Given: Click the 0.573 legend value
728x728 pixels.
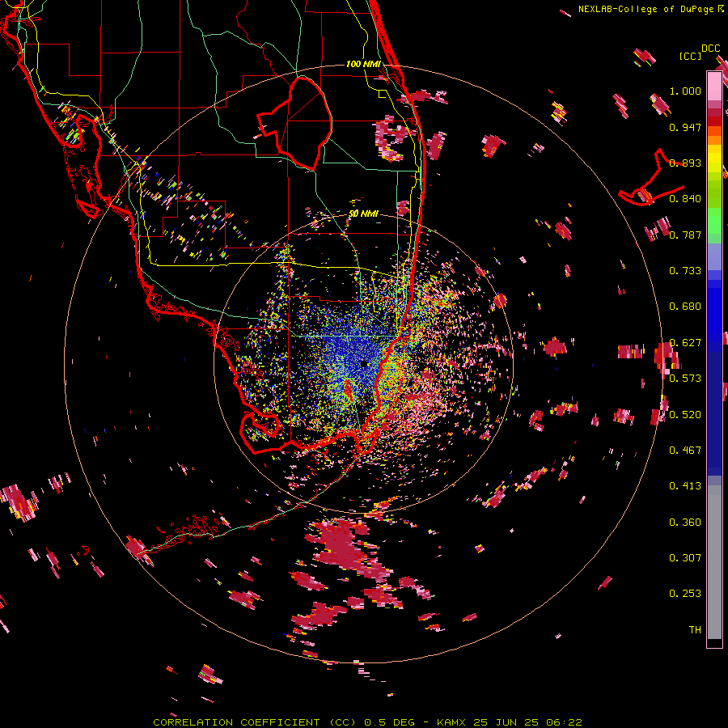Looking at the screenshot, I should (685, 379).
